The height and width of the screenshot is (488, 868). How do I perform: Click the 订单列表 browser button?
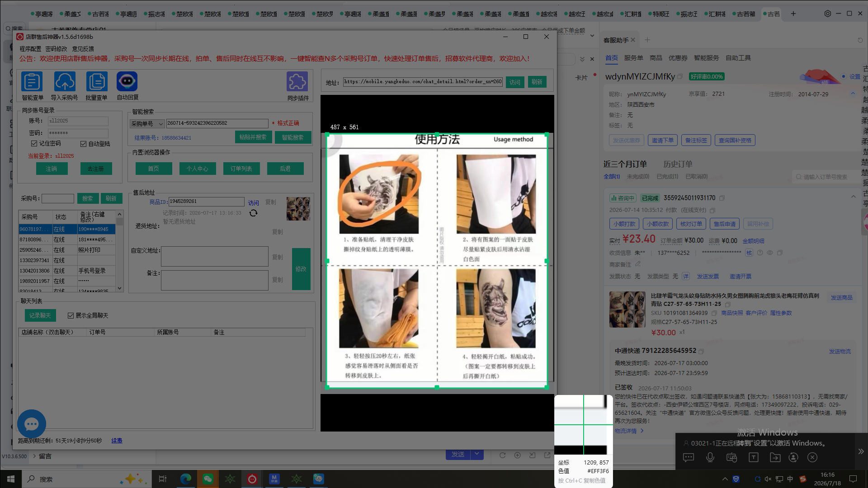tap(241, 169)
